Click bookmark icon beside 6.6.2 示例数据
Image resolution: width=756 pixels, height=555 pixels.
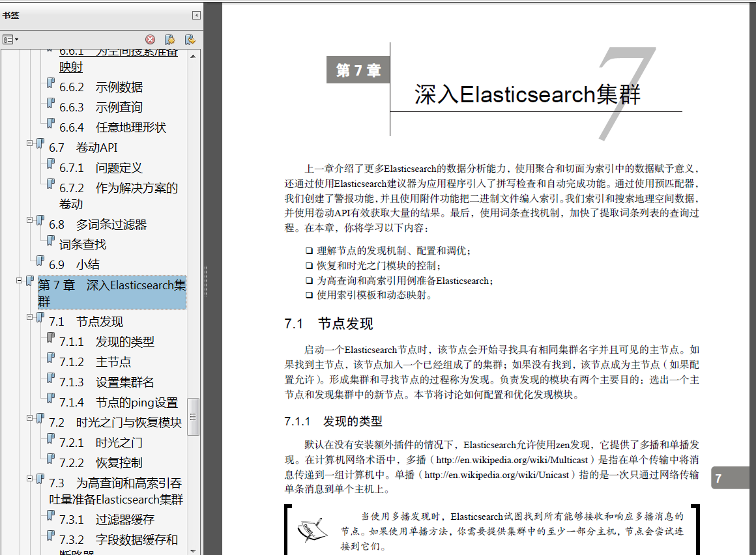click(51, 83)
